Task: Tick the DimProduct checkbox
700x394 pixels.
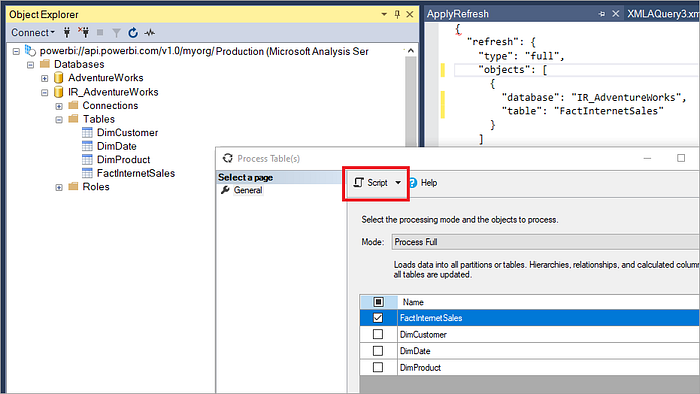Action: click(x=378, y=367)
